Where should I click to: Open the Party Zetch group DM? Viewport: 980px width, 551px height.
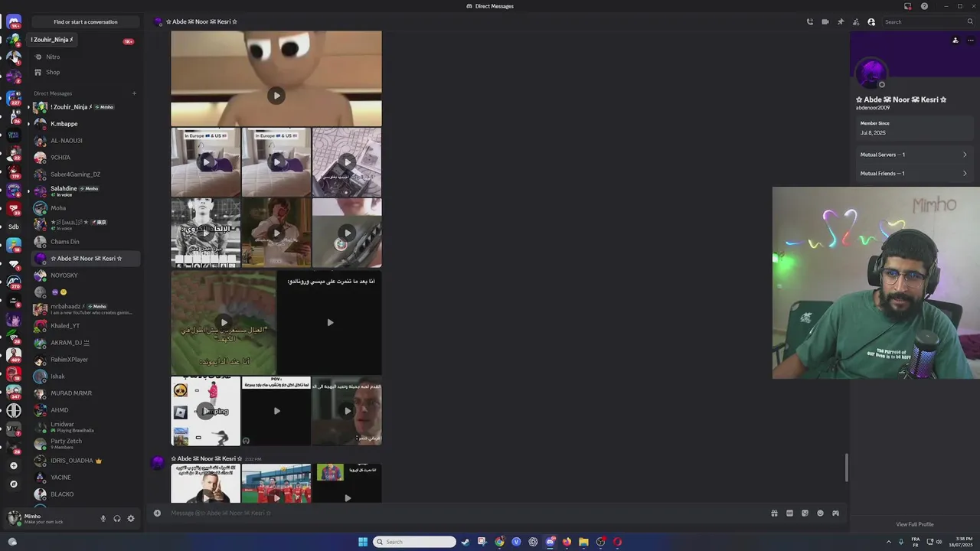(86, 444)
